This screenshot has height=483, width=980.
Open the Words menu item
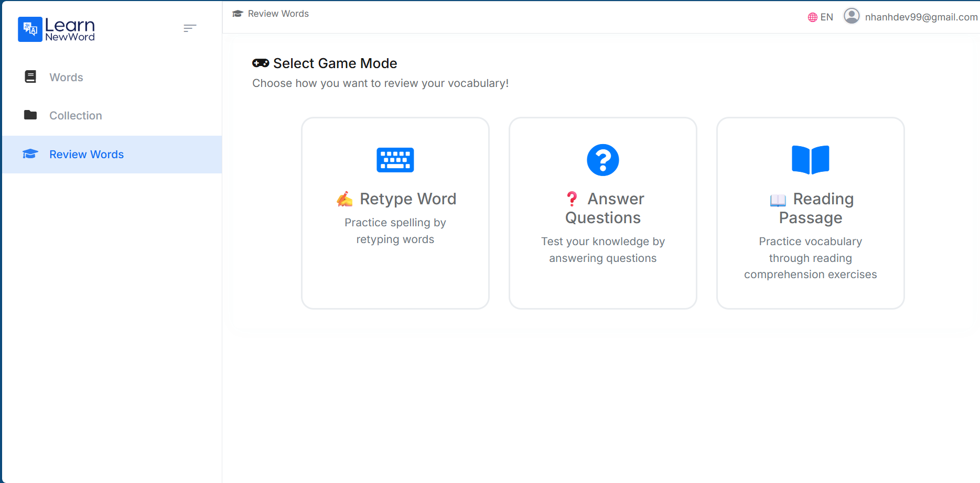coord(66,78)
